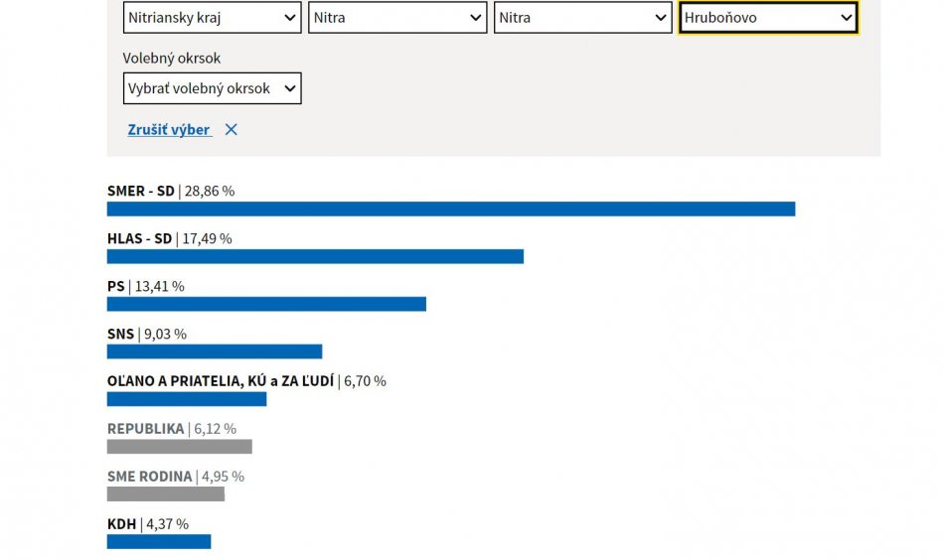Click the X icon beside Zrušiť výber
This screenshot has width=944, height=560.
tap(231, 129)
